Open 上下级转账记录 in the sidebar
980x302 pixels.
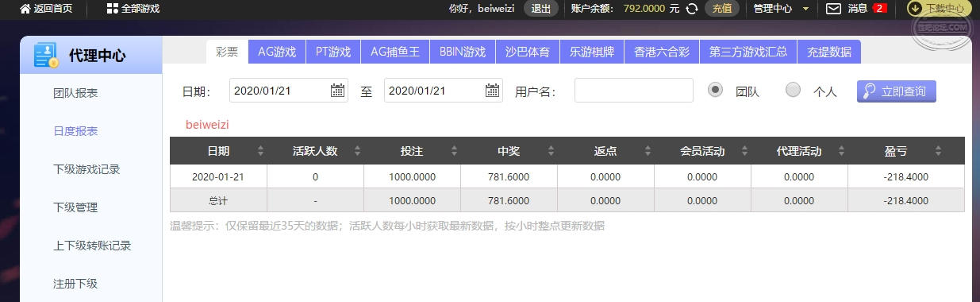click(91, 246)
